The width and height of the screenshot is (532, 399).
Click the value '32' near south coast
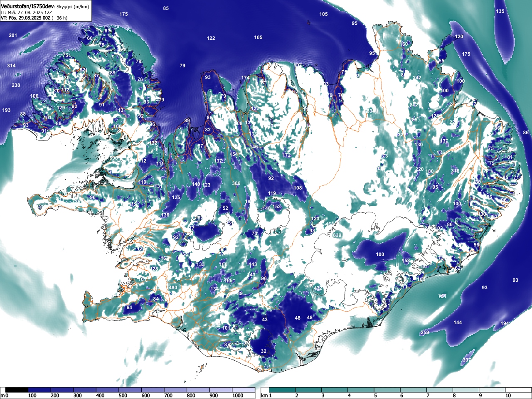[264, 351]
